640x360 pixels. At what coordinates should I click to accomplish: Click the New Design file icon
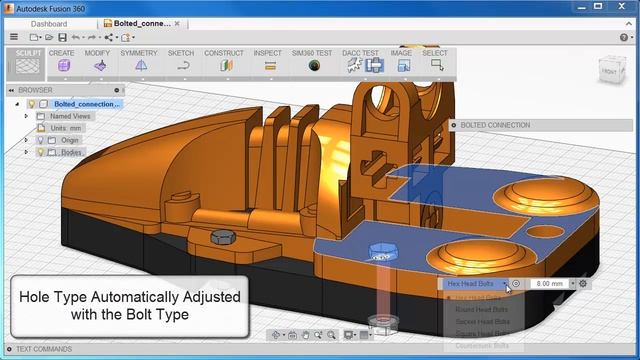click(x=33, y=38)
